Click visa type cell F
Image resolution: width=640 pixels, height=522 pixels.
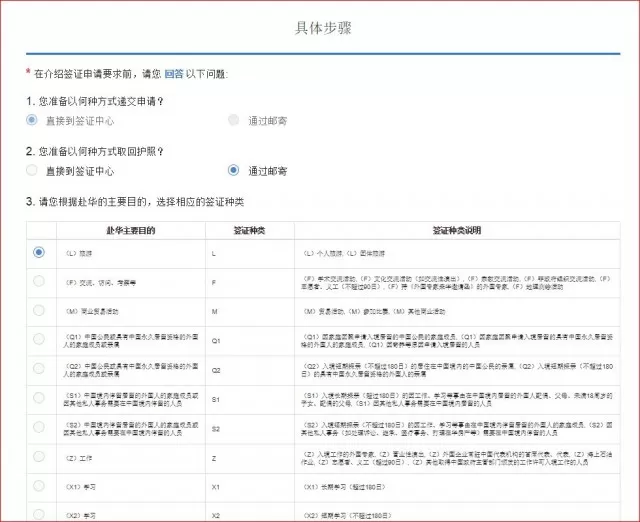point(250,283)
